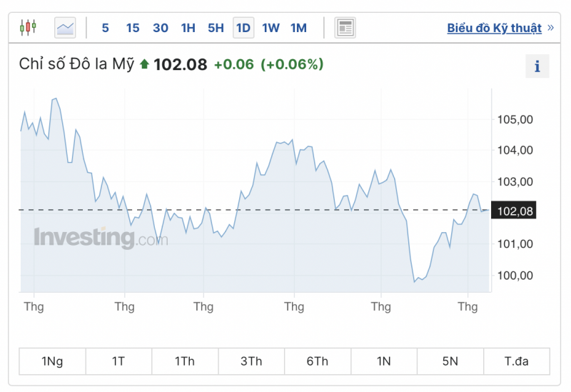Pick the 1M interval
The height and width of the screenshot is (392, 571).
298,28
